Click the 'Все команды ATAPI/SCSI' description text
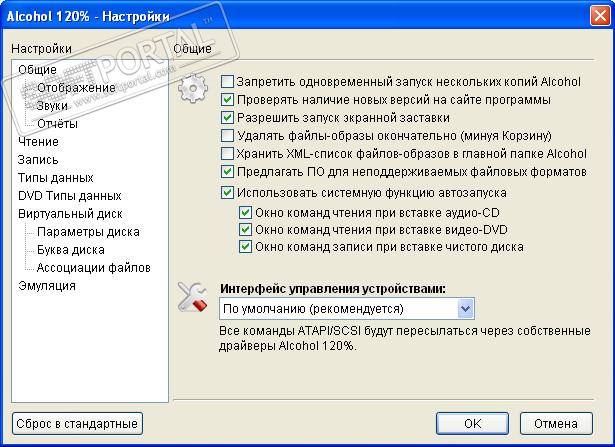Viewport: 615px width, 447px height. click(405, 338)
